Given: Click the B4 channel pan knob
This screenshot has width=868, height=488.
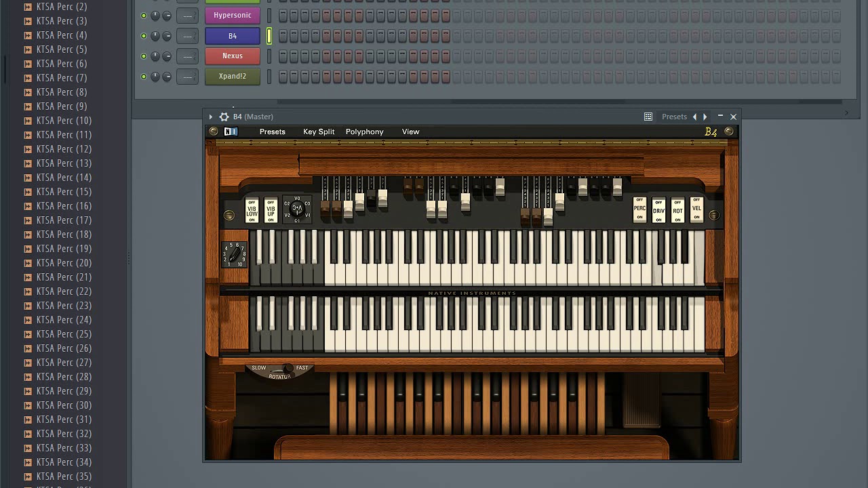Looking at the screenshot, I should 155,36.
